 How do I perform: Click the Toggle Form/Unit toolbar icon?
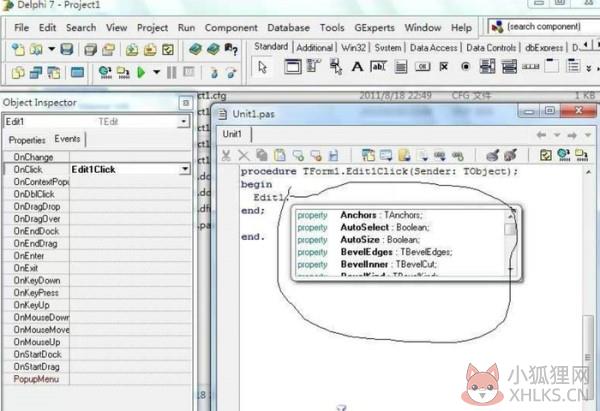coord(54,72)
